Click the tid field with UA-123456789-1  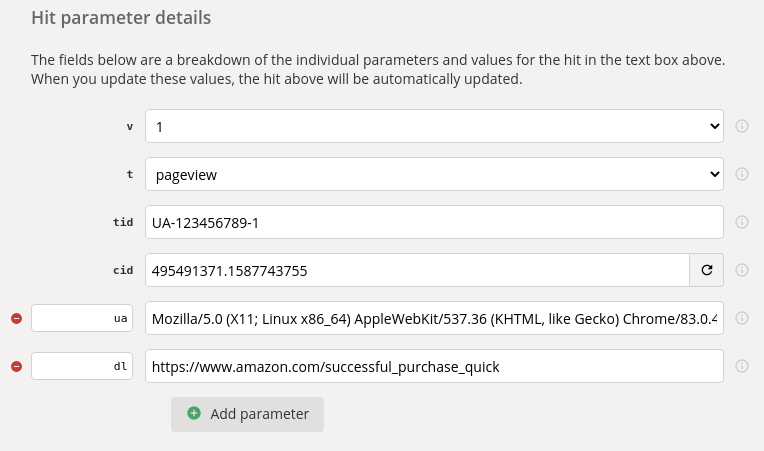[434, 222]
